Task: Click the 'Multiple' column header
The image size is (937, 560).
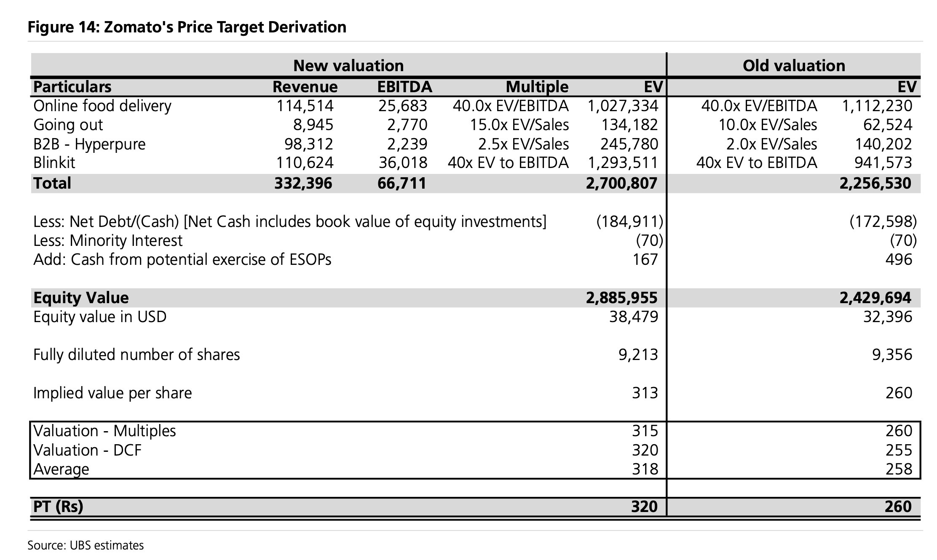Action: [x=537, y=87]
